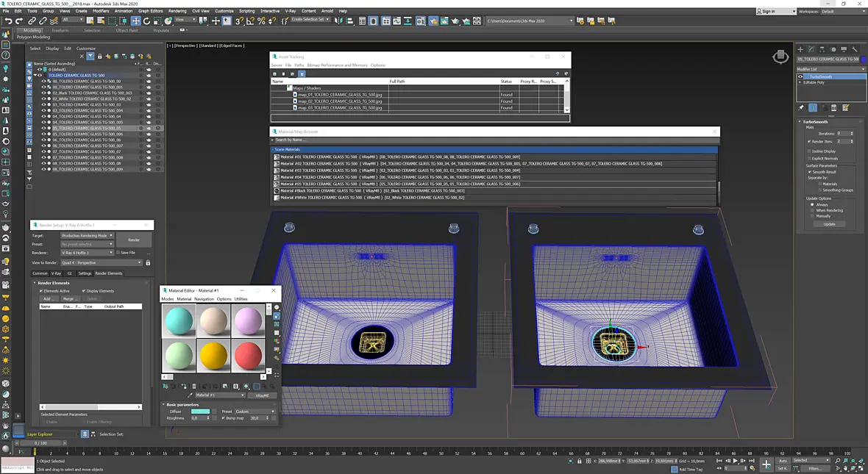
Task: Uncheck Elements Active in Render Elements
Action: coord(41,291)
